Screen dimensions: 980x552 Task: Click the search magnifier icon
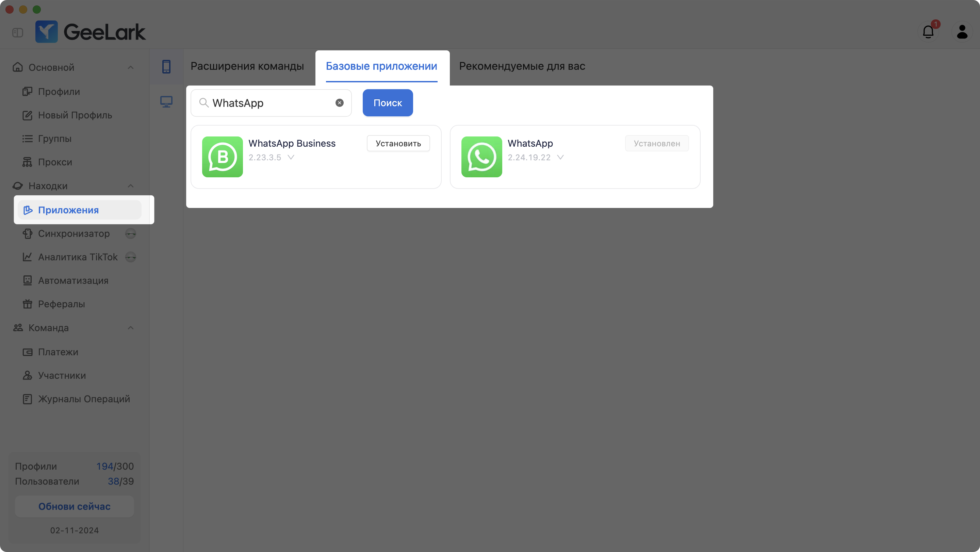(204, 103)
